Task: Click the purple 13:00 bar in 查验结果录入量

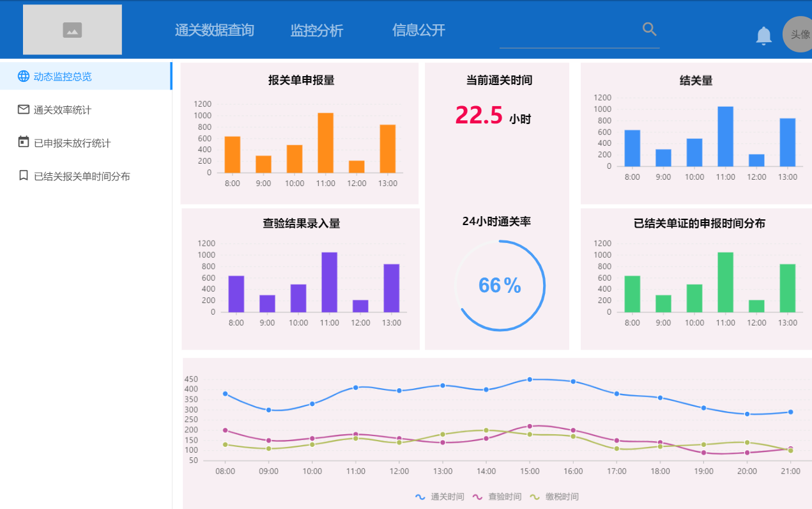Action: point(392,288)
